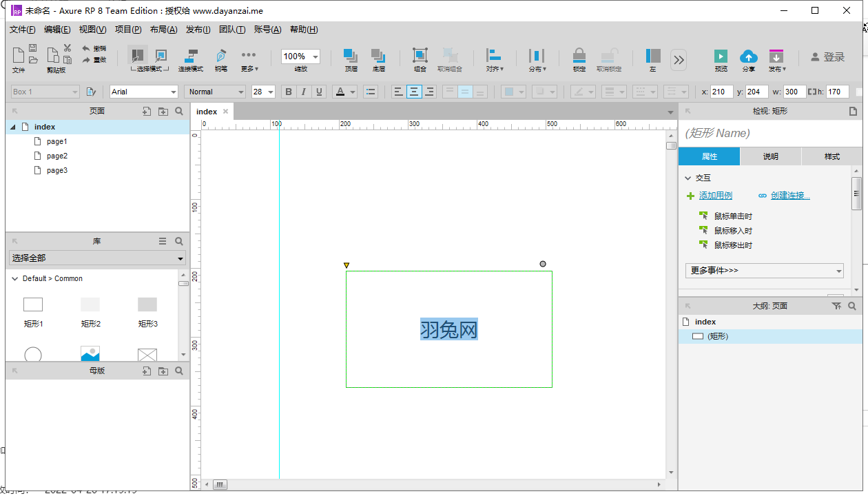
Task: Select the Arial font combo box
Action: (143, 91)
